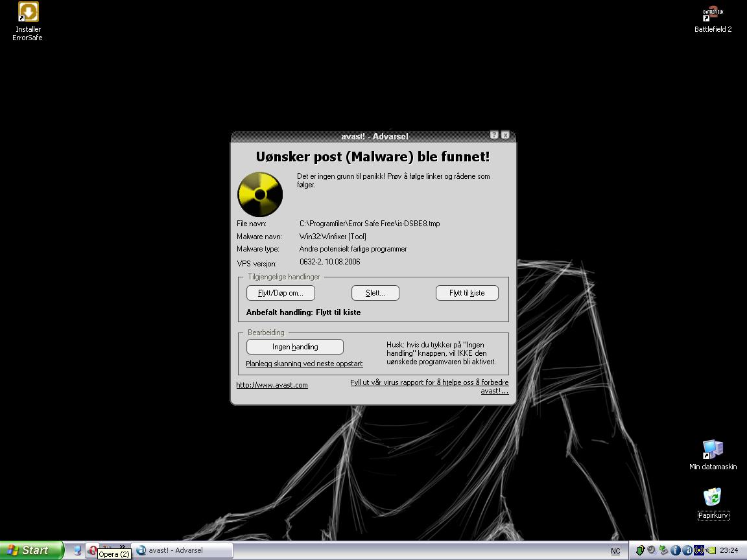This screenshot has width=747, height=560.
Task: Click the Flytt til kiste button
Action: 467,293
